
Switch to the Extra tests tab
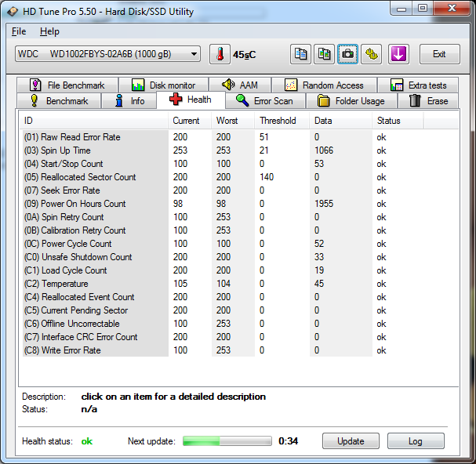click(x=418, y=85)
